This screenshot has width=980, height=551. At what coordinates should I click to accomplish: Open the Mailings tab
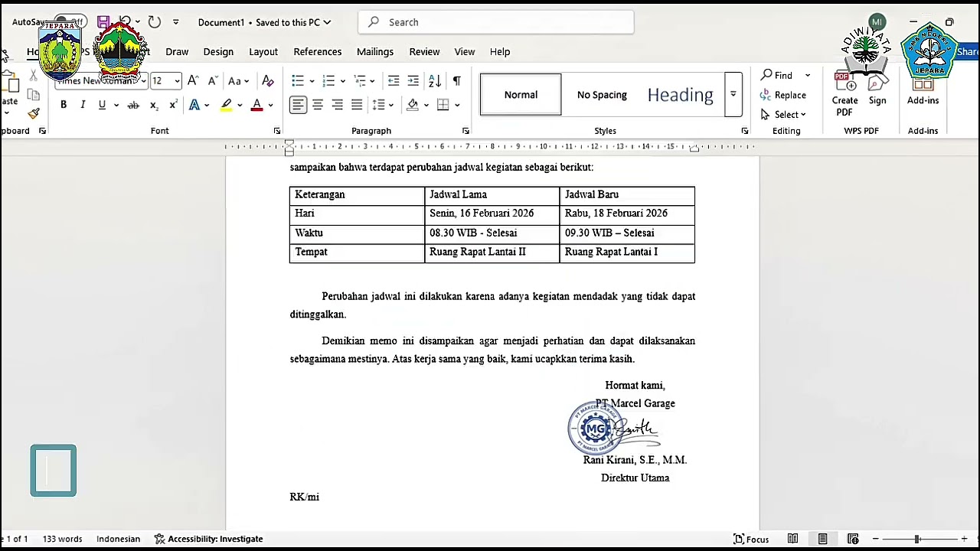[375, 52]
